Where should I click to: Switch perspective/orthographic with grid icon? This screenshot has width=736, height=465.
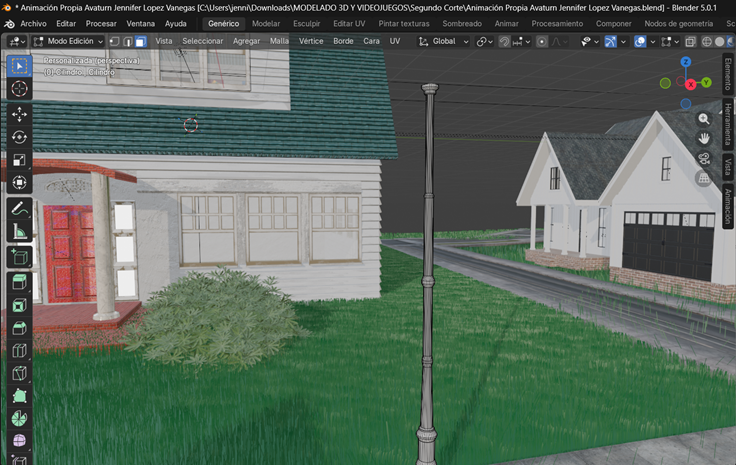point(704,178)
